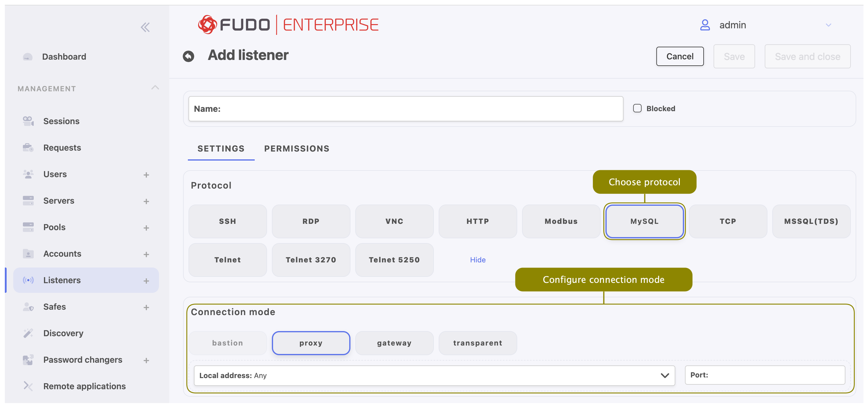Viewport: 868px width, 410px height.
Task: Expand the admin user menu chevron
Action: click(829, 25)
